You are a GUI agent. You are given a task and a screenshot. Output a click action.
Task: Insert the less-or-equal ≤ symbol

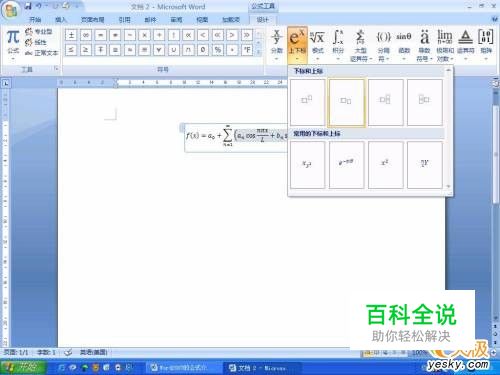click(x=71, y=50)
